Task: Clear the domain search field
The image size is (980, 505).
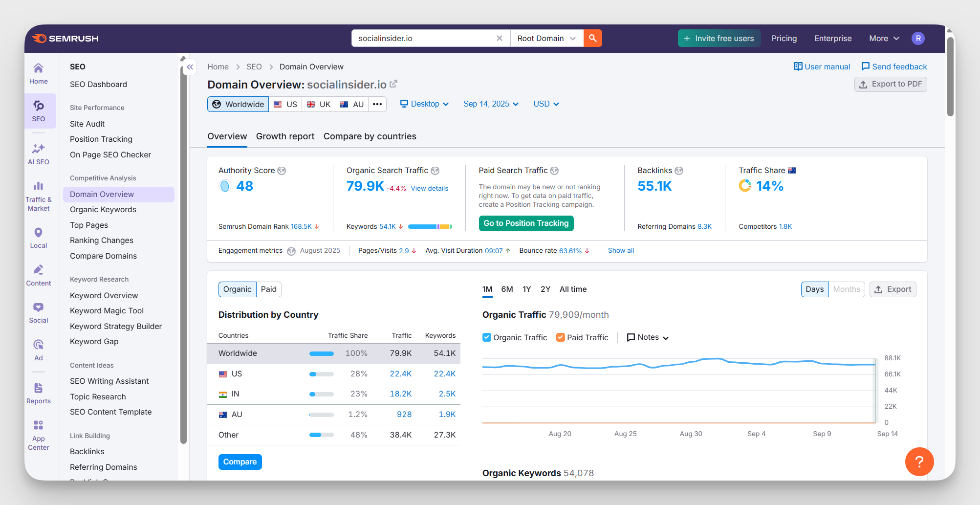Action: pos(499,38)
